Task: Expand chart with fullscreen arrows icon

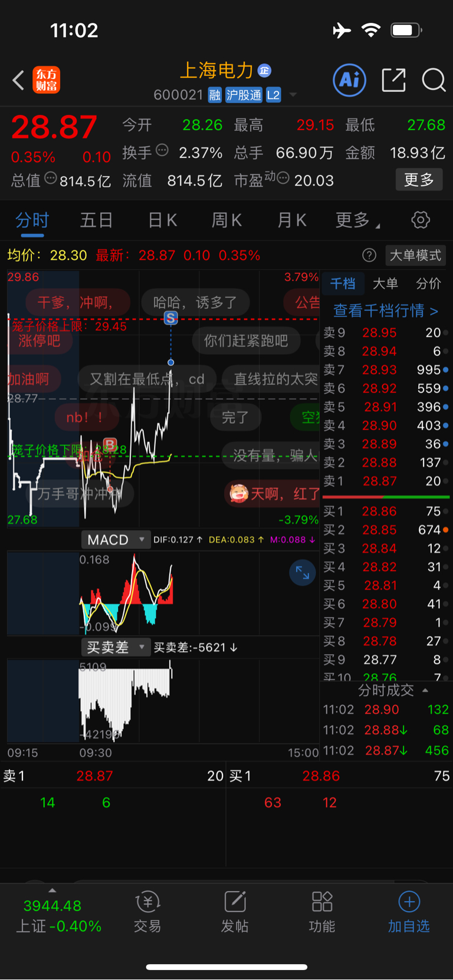Action: [x=303, y=572]
